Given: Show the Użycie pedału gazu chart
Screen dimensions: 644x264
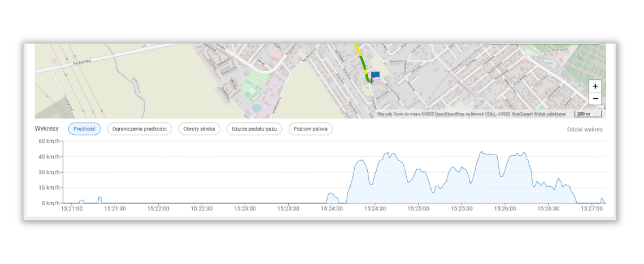Looking at the screenshot, I should click(x=254, y=129).
